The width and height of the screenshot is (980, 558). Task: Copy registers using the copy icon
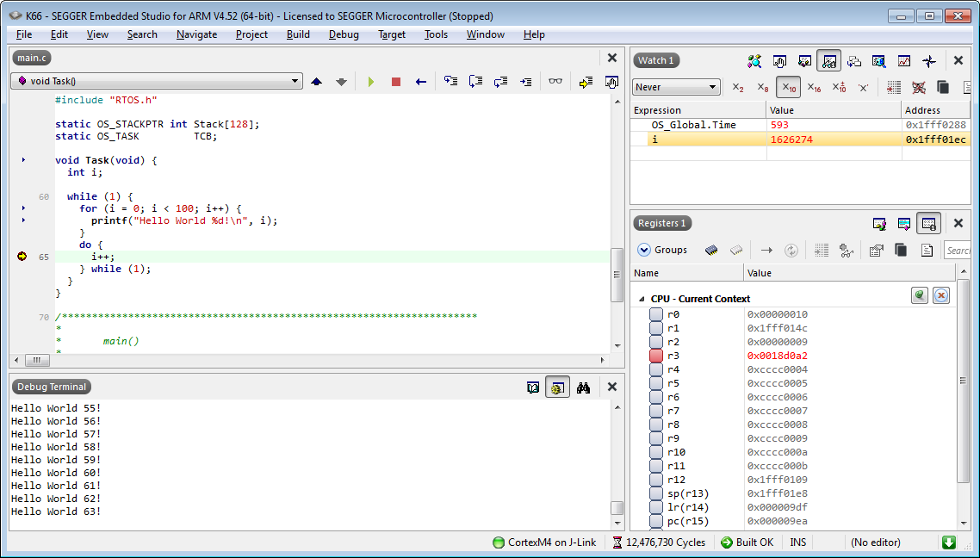900,250
